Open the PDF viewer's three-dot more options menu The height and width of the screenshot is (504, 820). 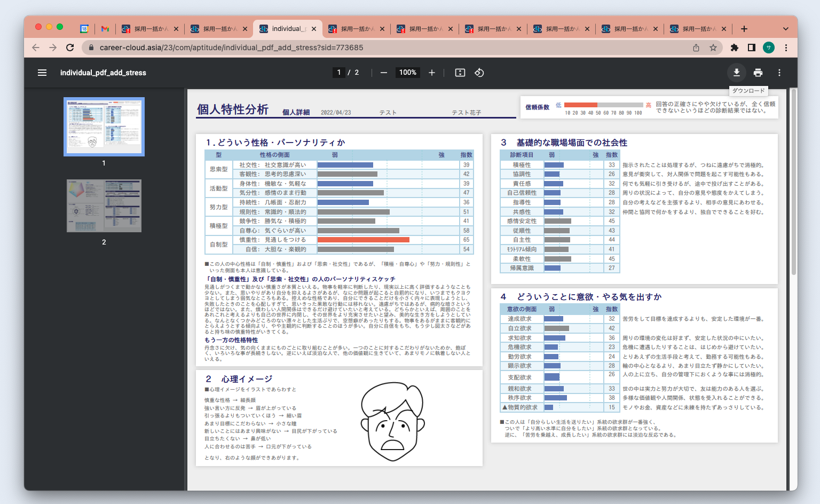click(x=779, y=72)
